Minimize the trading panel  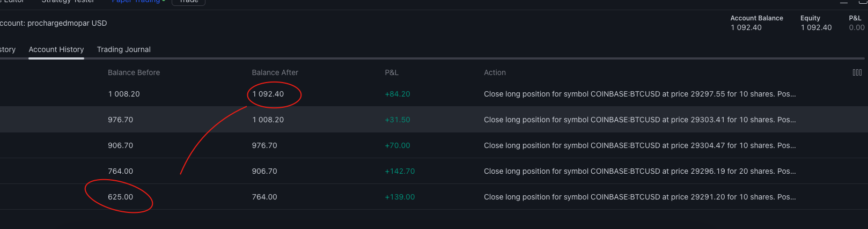coord(844,2)
